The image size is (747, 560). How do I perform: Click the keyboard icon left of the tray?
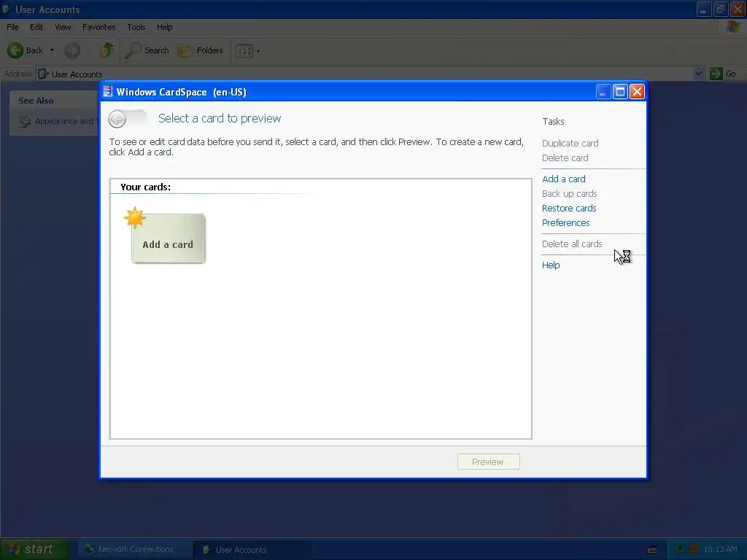tap(652, 550)
